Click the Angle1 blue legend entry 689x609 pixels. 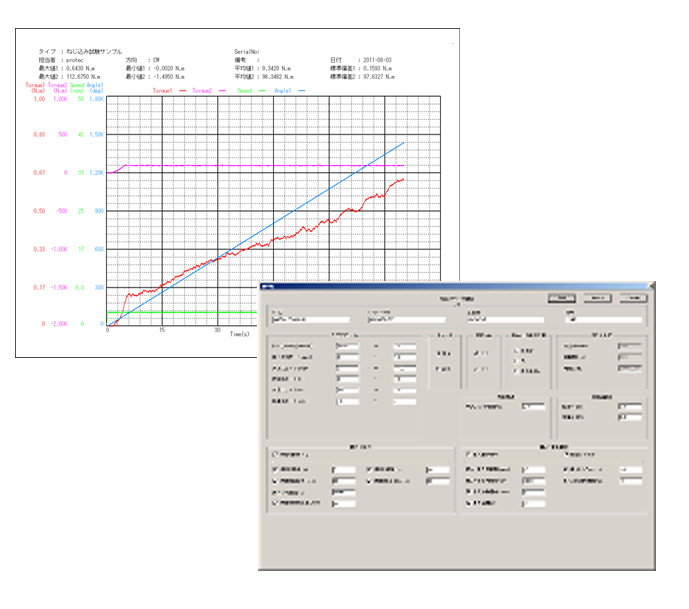coord(298,90)
